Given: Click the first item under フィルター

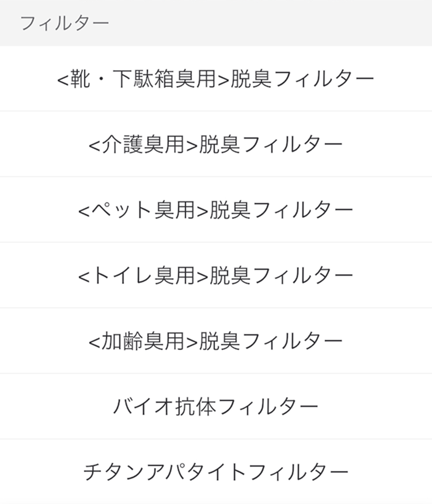Looking at the screenshot, I should click(216, 79).
